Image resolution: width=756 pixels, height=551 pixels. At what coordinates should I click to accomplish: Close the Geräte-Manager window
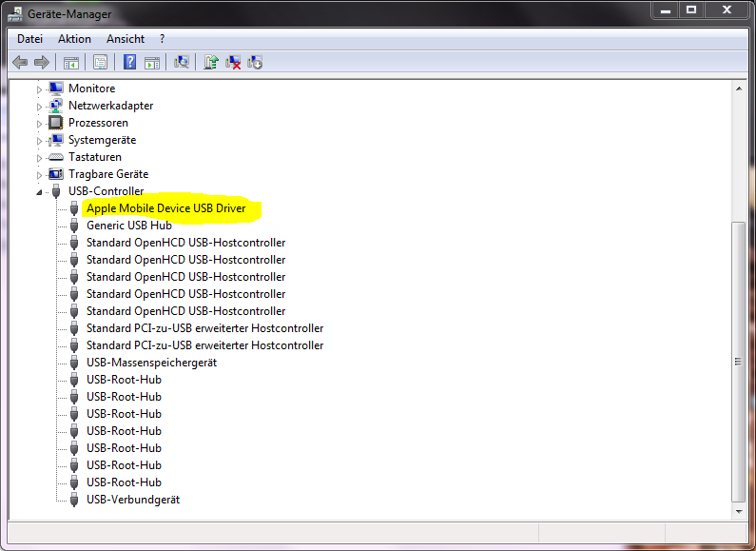point(727,10)
